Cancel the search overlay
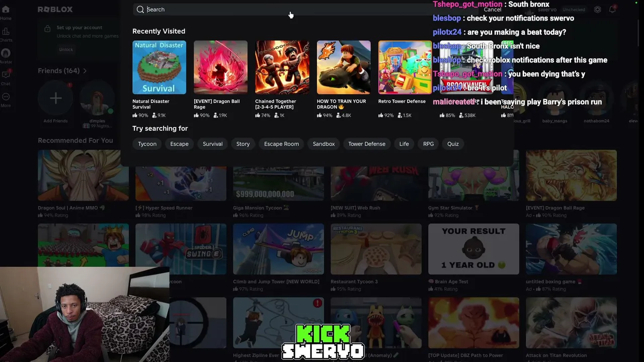The height and width of the screenshot is (362, 644). [493, 10]
